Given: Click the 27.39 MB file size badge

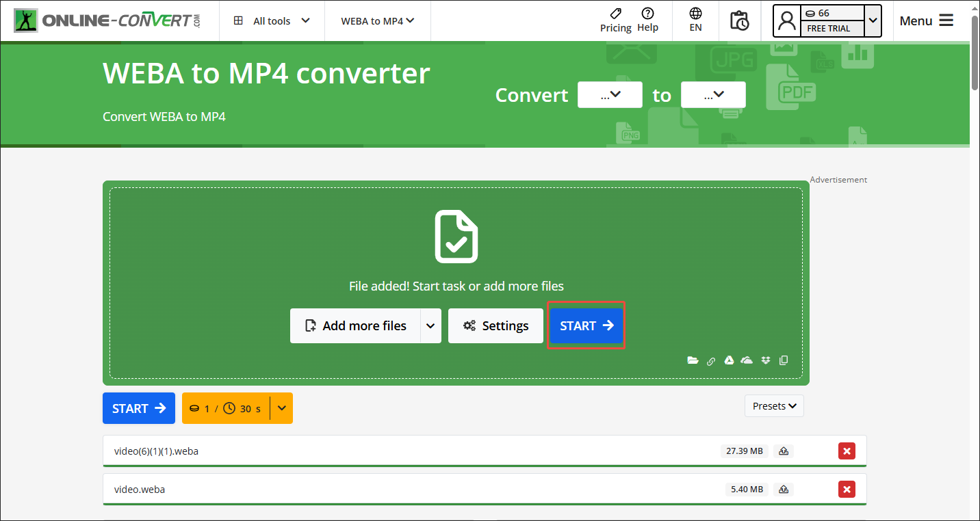Looking at the screenshot, I should pyautogui.click(x=745, y=451).
